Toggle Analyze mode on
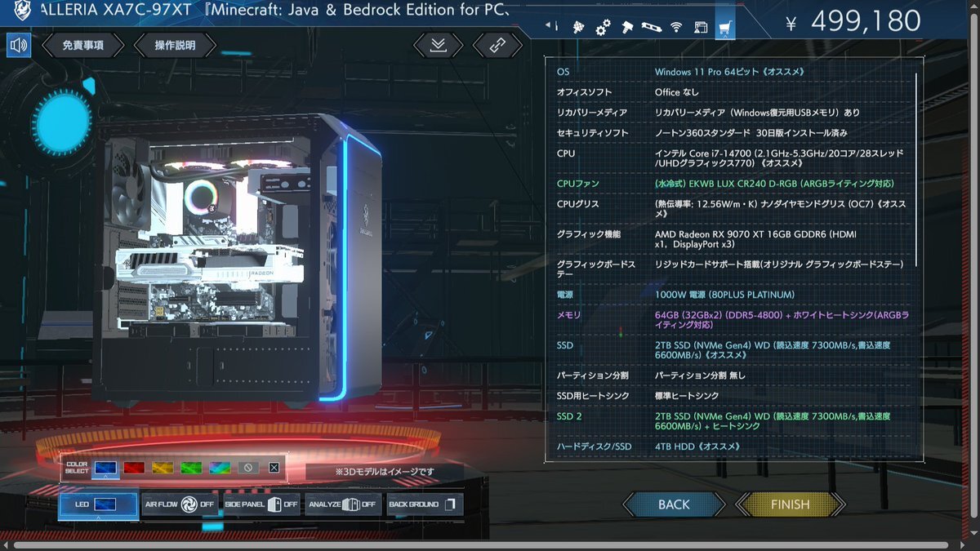 343,504
